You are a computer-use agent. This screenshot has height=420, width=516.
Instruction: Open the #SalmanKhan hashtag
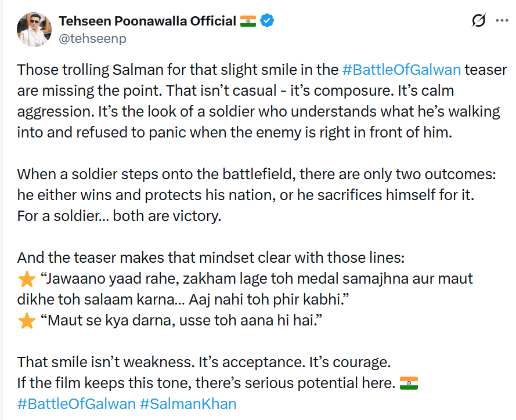tap(188, 404)
